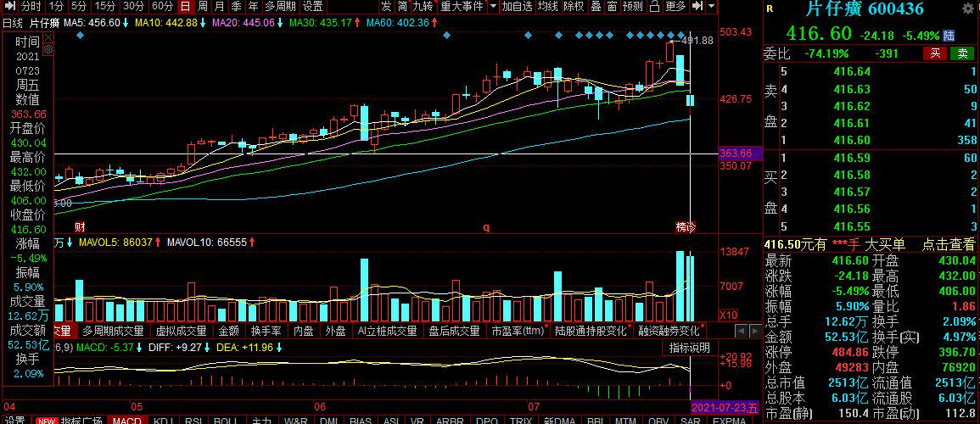Screen dimensions: 980x424
Task: Click the 2021-07-23 date label
Action: pyautogui.click(x=725, y=407)
